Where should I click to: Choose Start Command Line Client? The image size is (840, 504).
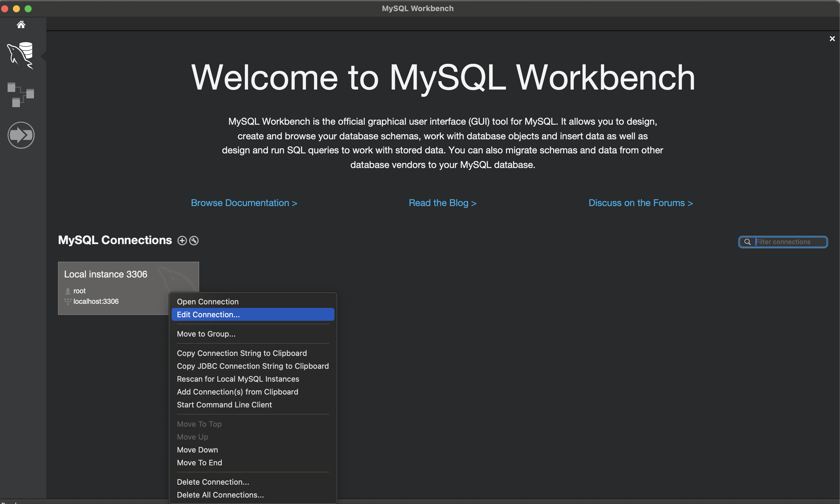coord(253,405)
